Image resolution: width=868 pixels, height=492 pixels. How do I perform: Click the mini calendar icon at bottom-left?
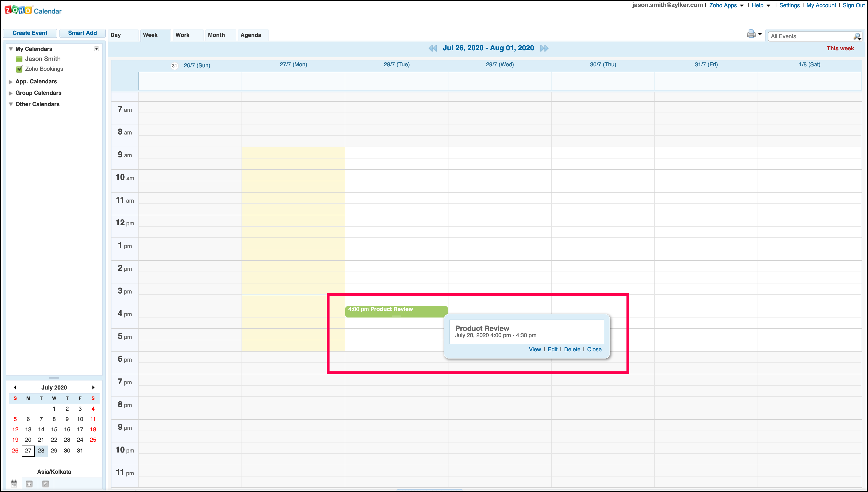pyautogui.click(x=14, y=483)
